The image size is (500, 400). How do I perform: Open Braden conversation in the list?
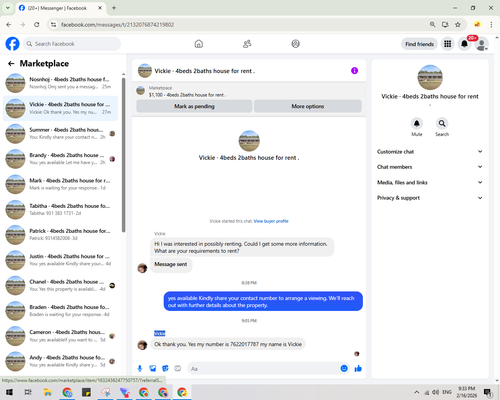click(60, 311)
